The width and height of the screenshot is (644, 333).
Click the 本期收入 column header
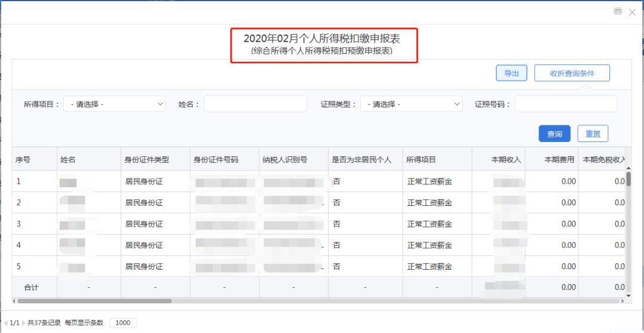coord(499,160)
